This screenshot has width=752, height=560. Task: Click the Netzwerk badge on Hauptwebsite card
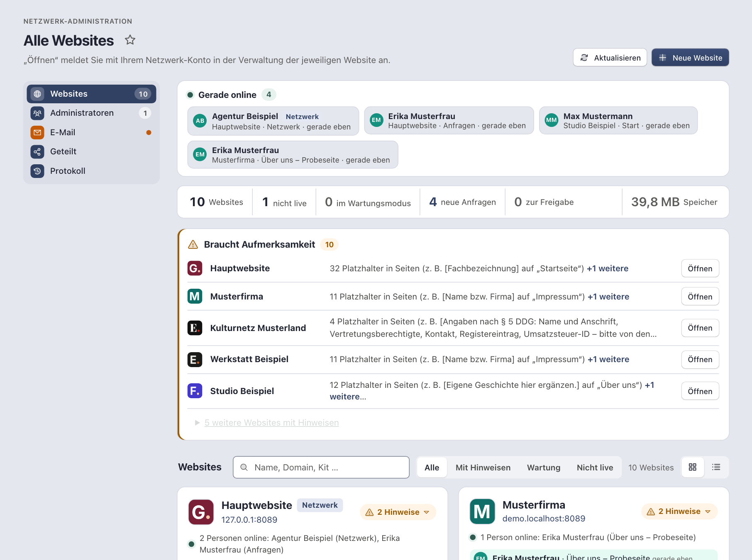coord(320,505)
